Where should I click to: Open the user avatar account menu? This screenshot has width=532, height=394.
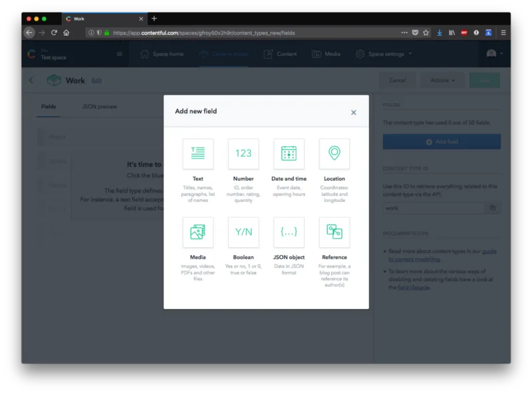click(494, 54)
